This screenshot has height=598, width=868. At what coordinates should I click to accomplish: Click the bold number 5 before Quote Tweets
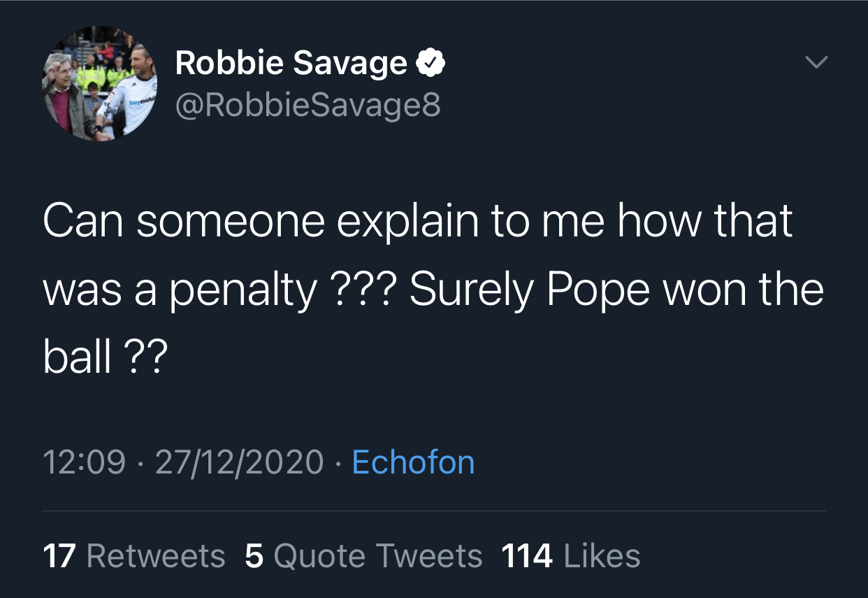(x=254, y=556)
